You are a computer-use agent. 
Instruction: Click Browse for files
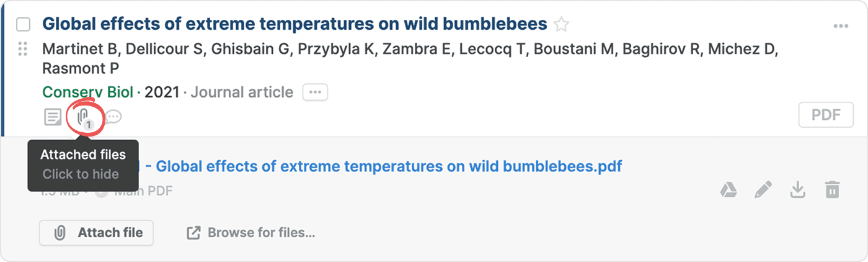(251, 233)
